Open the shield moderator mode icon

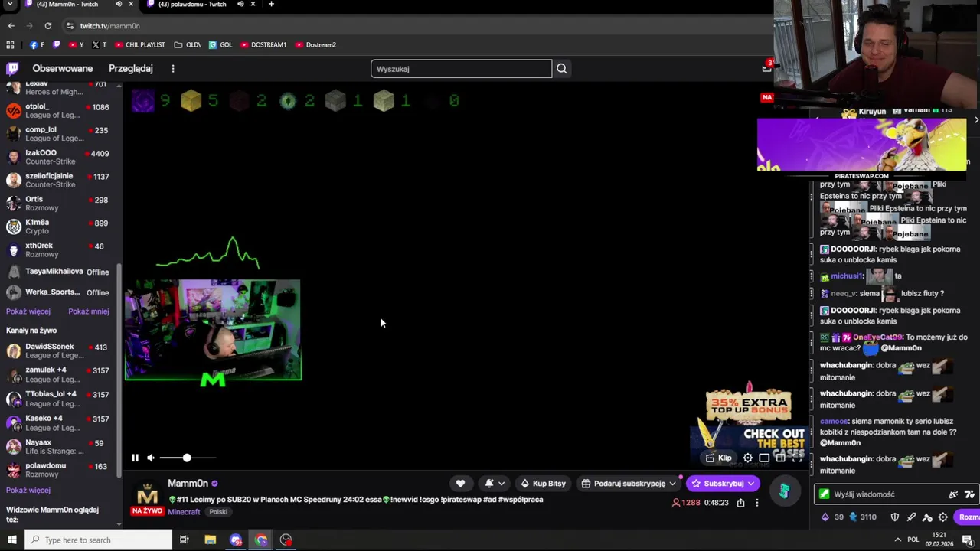click(894, 517)
